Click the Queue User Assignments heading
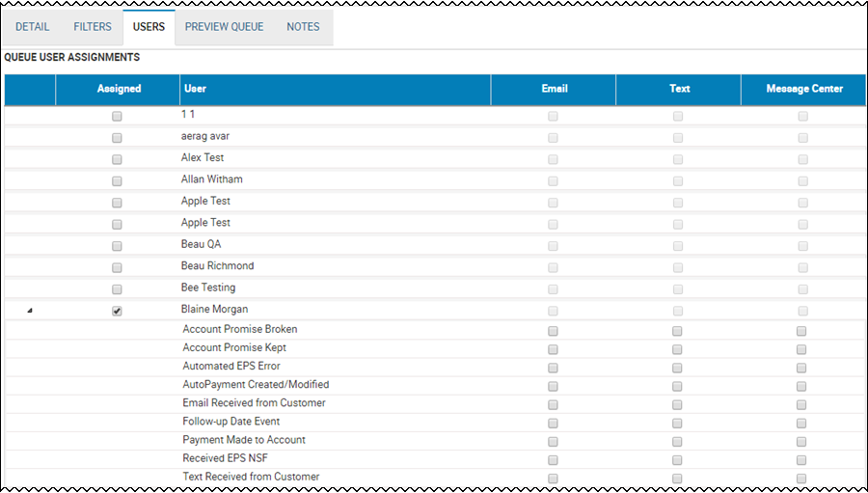Viewport: 868px width, 493px height. [72, 57]
